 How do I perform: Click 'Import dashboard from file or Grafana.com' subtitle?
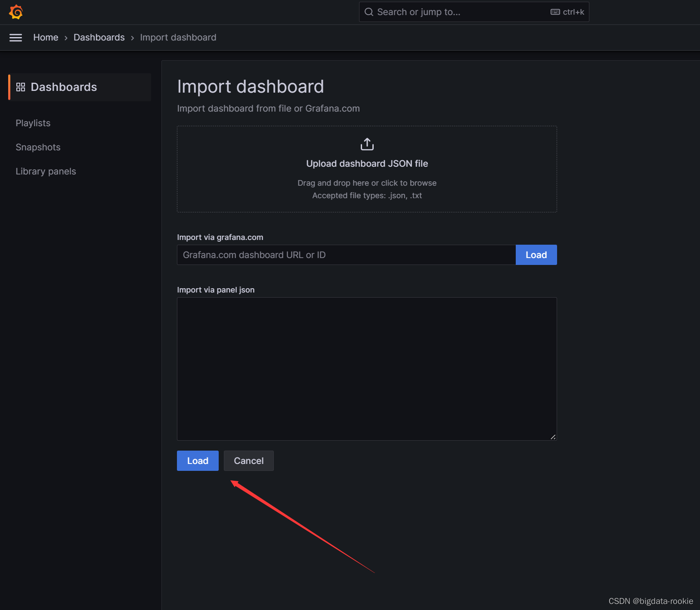pos(268,109)
